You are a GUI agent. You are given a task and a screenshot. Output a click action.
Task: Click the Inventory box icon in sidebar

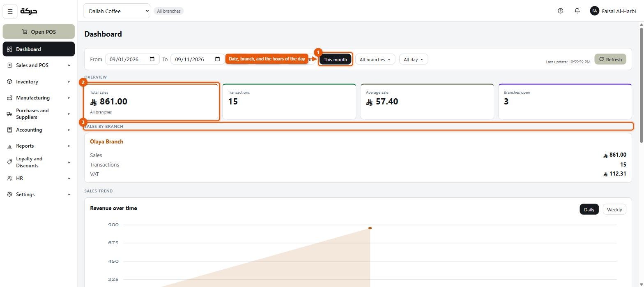click(x=9, y=82)
